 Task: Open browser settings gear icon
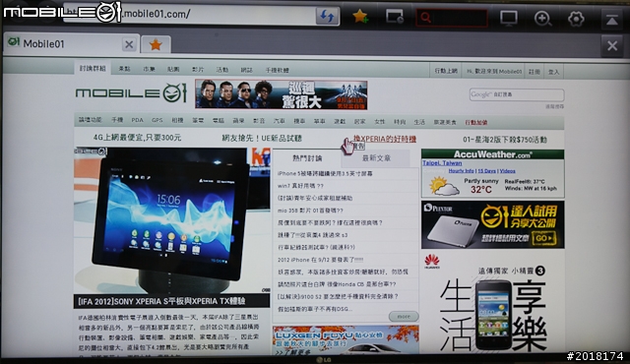[576, 19]
